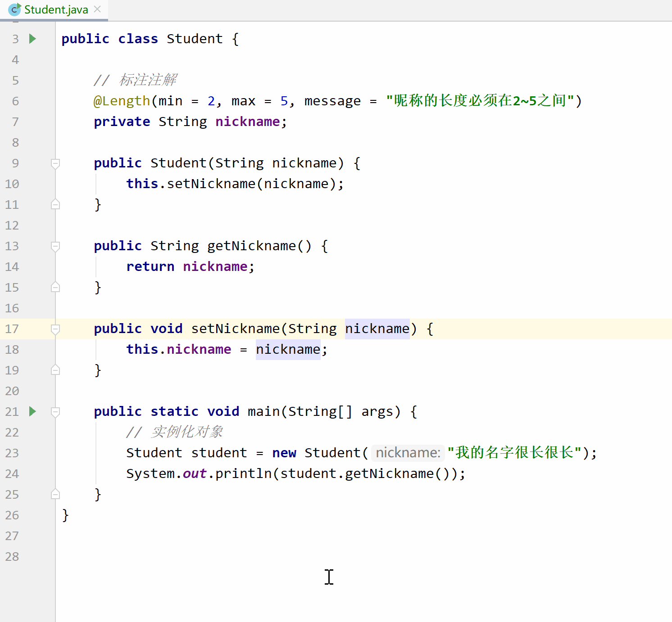This screenshot has width=672, height=622.
Task: Click println in the System.out statement
Action: [x=244, y=473]
